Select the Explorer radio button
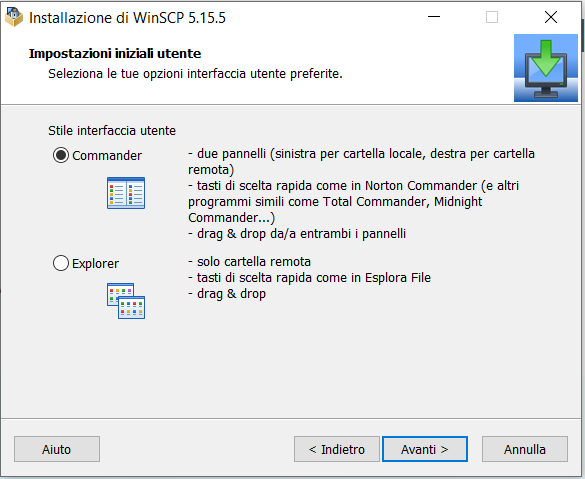 point(61,263)
